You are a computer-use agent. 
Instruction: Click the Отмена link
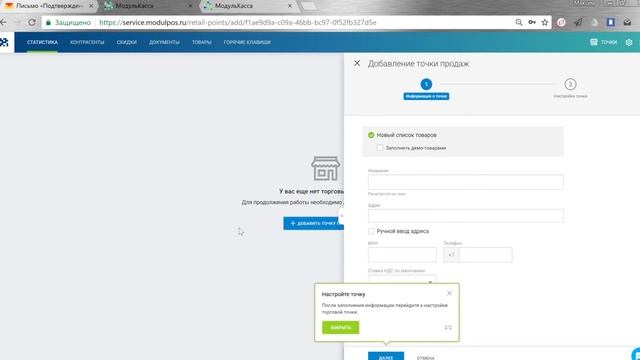coord(425,358)
